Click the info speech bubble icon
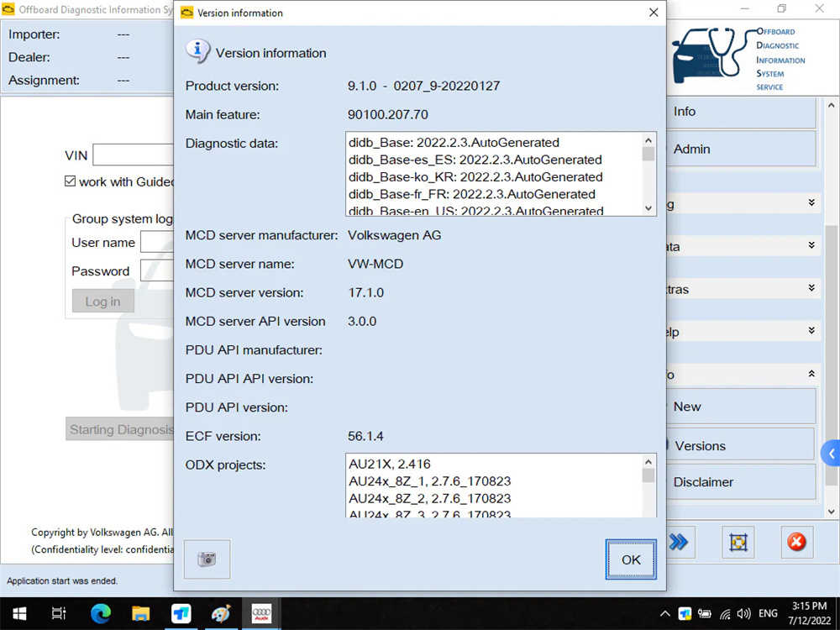The width and height of the screenshot is (840, 630). pyautogui.click(x=197, y=51)
